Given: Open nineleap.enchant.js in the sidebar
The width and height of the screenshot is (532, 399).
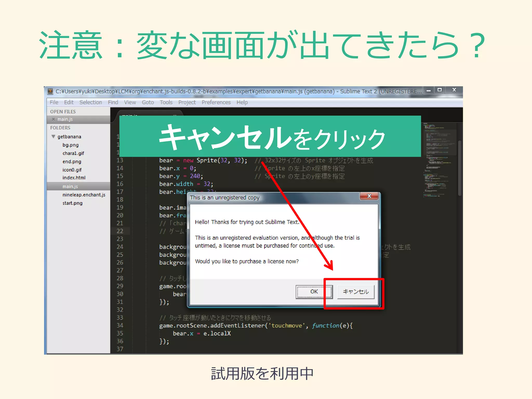Looking at the screenshot, I should (x=84, y=195).
